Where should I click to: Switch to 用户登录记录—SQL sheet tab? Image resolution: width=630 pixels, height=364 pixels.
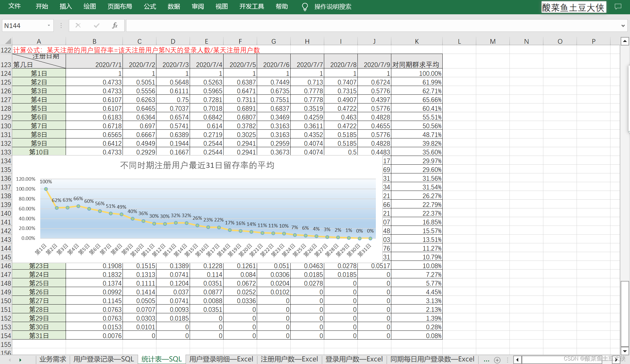pyautogui.click(x=103, y=359)
